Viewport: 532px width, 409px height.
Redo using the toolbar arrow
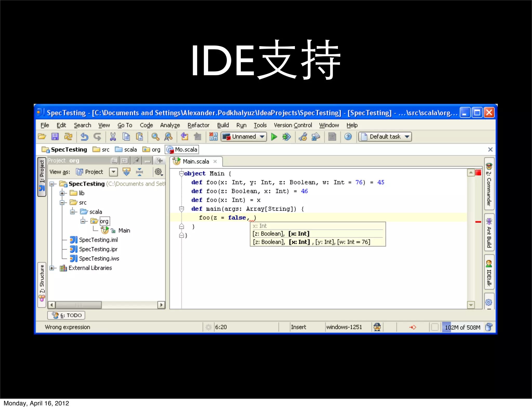(x=97, y=137)
